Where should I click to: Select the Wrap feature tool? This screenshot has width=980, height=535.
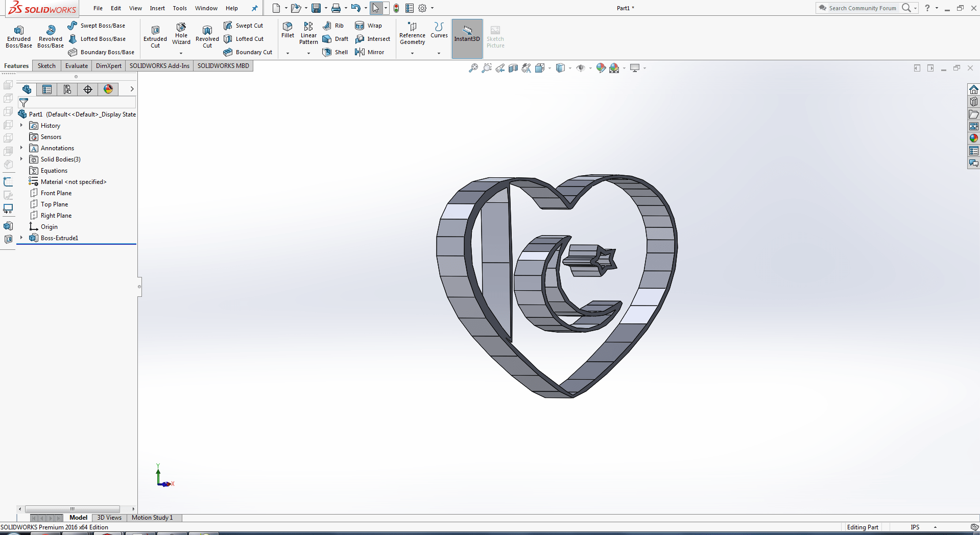pos(368,26)
